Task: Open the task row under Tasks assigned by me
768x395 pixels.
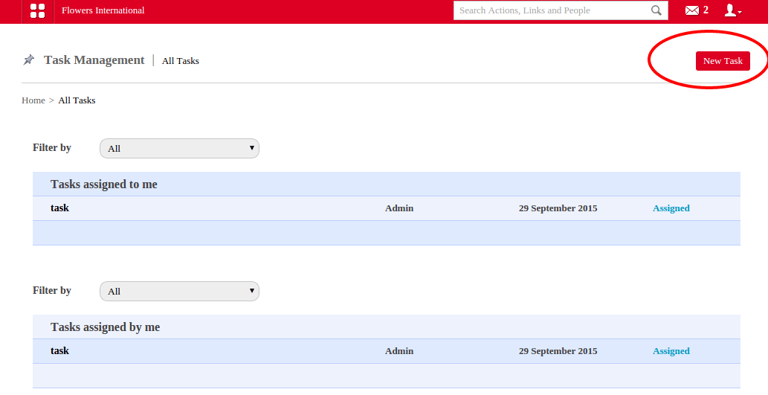Action: point(386,351)
